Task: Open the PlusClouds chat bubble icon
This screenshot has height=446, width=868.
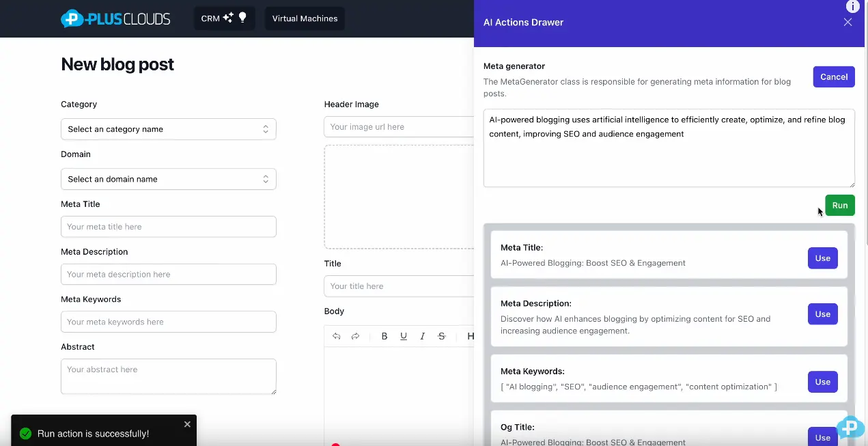Action: (x=850, y=428)
